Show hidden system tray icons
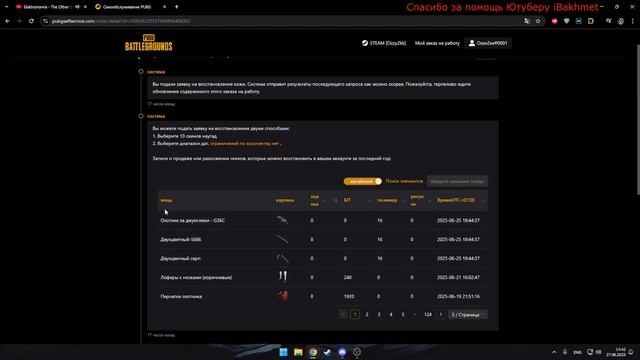The height and width of the screenshot is (360, 640). click(x=554, y=352)
